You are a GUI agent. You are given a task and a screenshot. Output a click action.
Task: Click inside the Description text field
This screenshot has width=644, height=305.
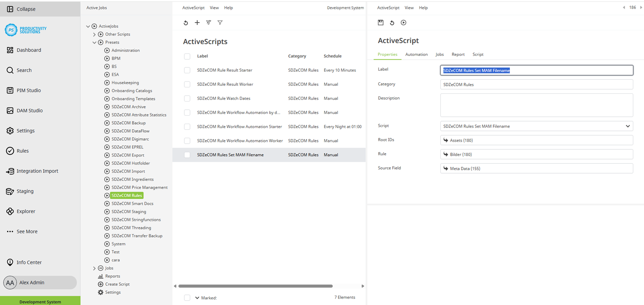tap(536, 105)
